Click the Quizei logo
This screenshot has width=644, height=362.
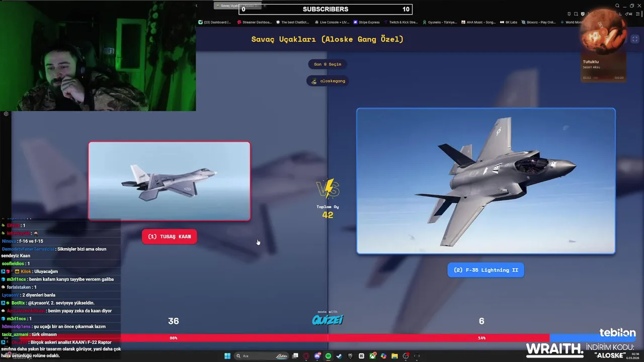[x=328, y=319]
